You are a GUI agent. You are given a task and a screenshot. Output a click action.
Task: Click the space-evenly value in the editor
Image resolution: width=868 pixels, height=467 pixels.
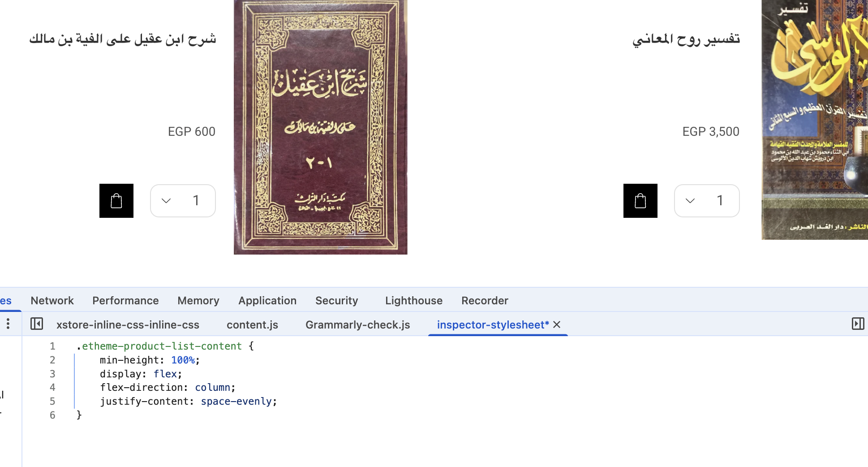(x=236, y=402)
